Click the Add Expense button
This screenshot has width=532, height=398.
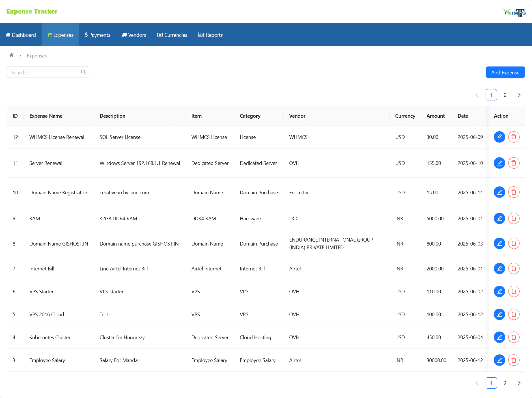click(505, 72)
